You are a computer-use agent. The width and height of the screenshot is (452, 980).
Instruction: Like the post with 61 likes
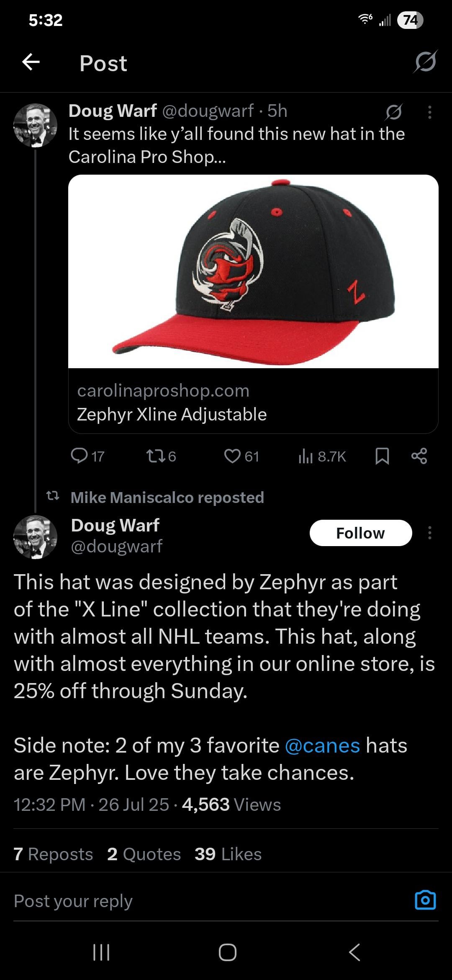[x=233, y=456]
